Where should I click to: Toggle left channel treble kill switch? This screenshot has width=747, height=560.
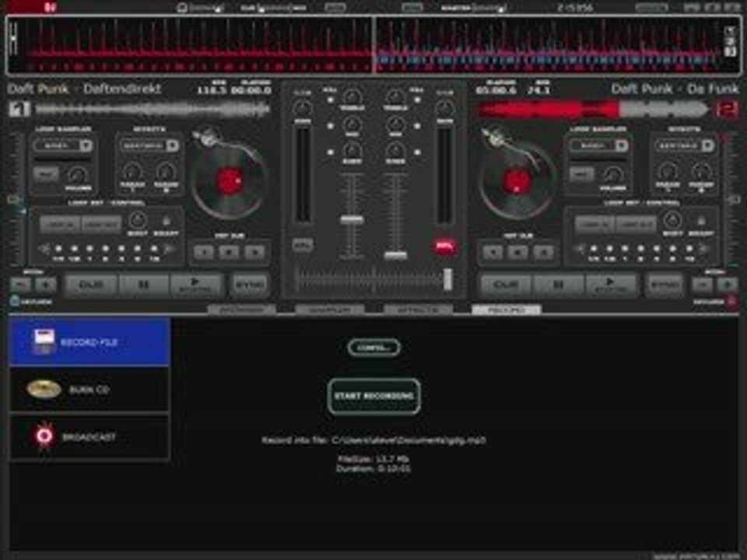[x=330, y=100]
